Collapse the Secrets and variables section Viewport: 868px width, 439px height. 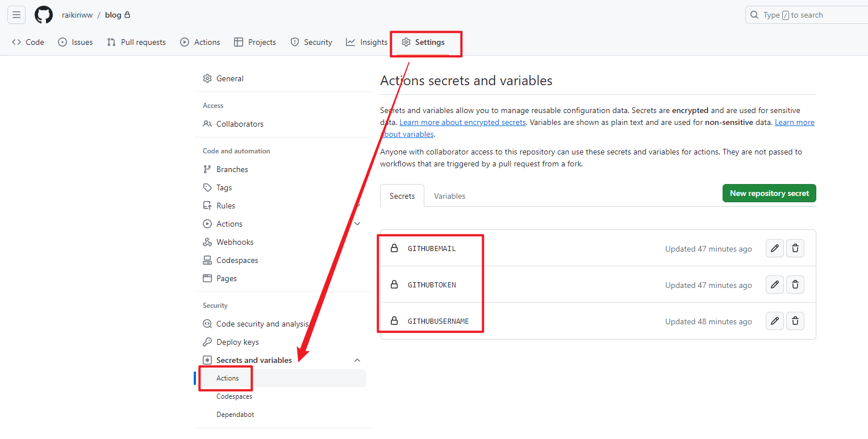click(357, 359)
